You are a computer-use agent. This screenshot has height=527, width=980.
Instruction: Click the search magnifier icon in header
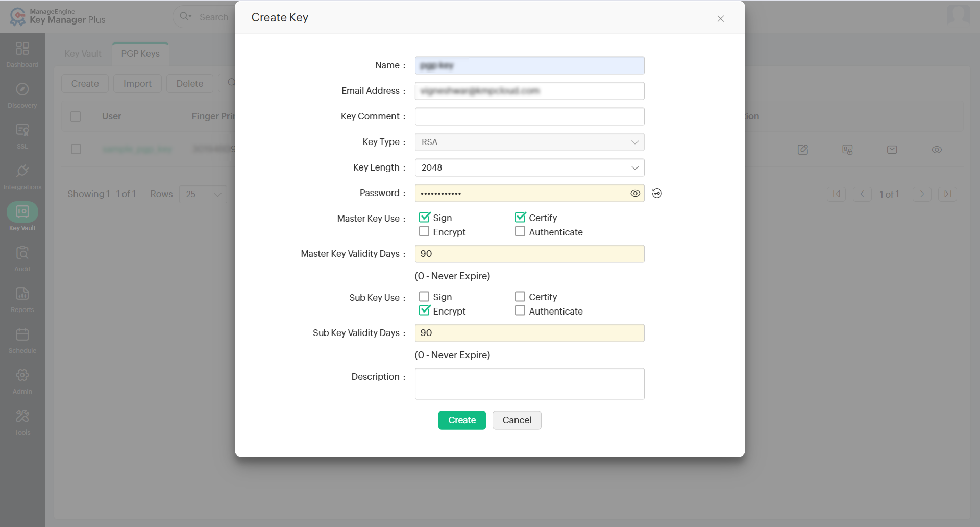[x=185, y=16]
